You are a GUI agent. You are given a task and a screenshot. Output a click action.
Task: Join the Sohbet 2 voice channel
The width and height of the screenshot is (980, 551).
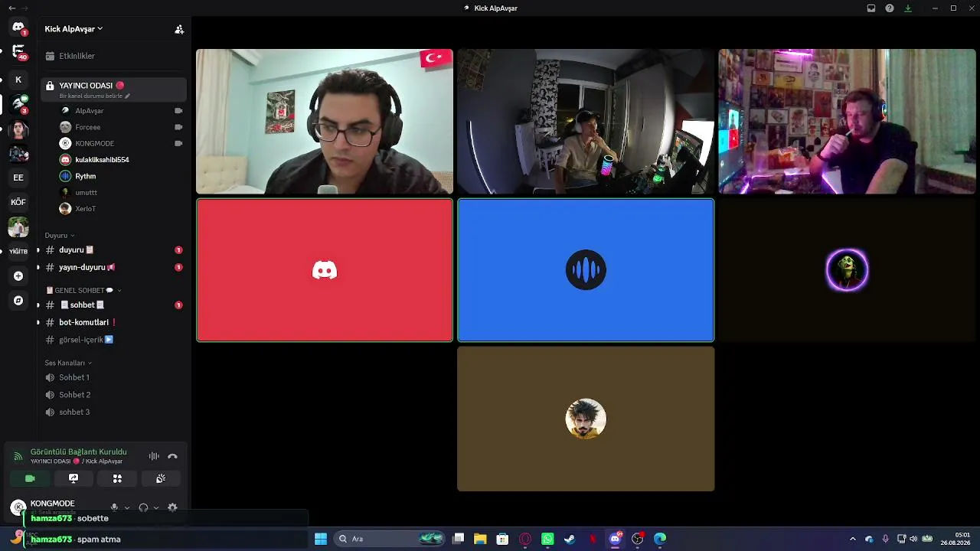tap(113, 395)
